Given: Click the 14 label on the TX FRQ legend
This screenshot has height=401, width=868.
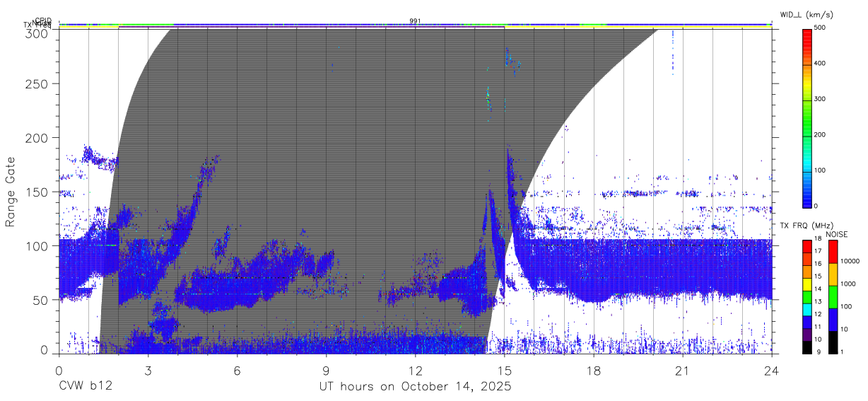Looking at the screenshot, I should [x=817, y=289].
